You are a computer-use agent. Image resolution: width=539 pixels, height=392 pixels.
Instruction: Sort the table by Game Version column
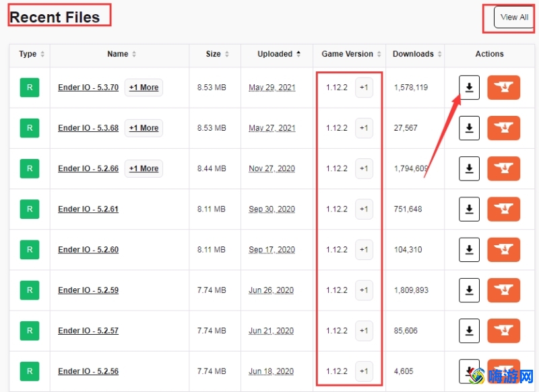tap(351, 54)
